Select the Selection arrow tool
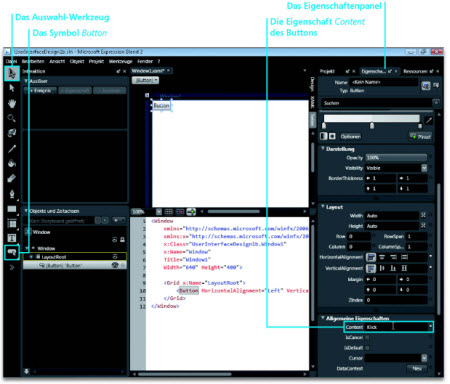 click(x=12, y=73)
